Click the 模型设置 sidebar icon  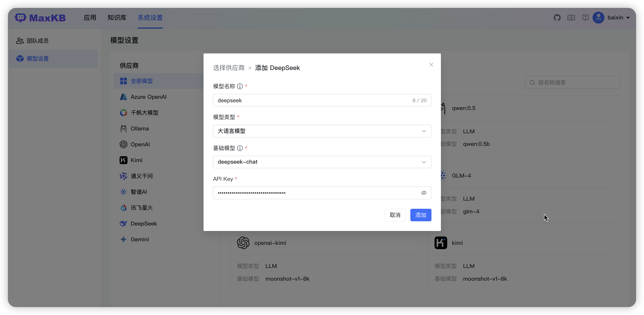(x=20, y=58)
